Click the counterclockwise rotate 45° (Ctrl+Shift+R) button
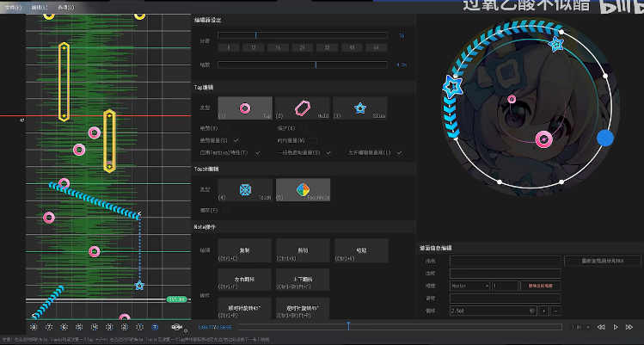The image size is (644, 345). pyautogui.click(x=303, y=308)
